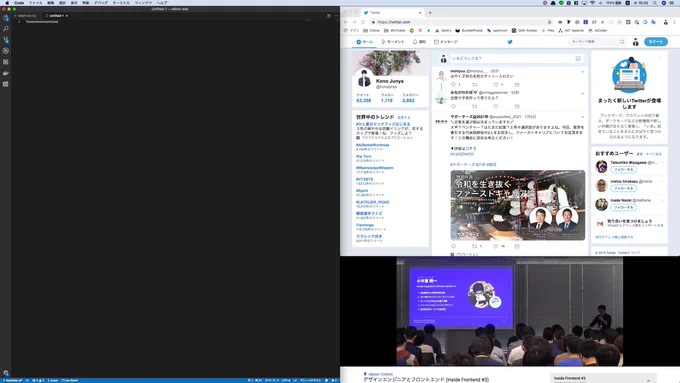Open the ヘルプ menu
Screen dimensions: 680x383
[x=162, y=3]
